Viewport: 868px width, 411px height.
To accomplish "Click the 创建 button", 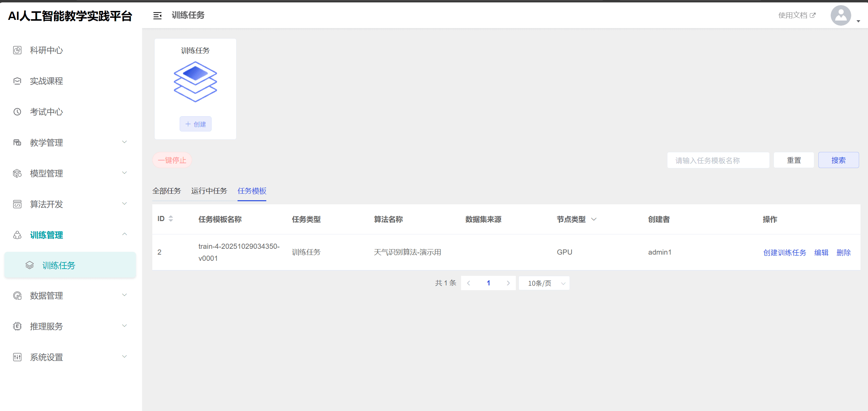I will (195, 124).
